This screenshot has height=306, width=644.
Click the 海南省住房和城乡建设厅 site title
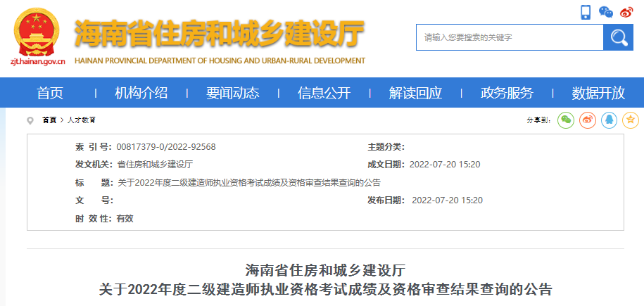[x=220, y=33]
